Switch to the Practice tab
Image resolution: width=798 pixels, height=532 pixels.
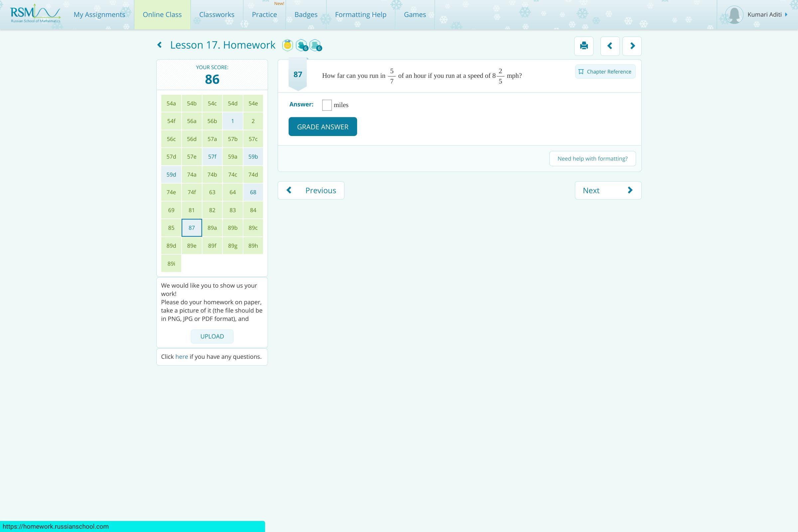(x=264, y=15)
